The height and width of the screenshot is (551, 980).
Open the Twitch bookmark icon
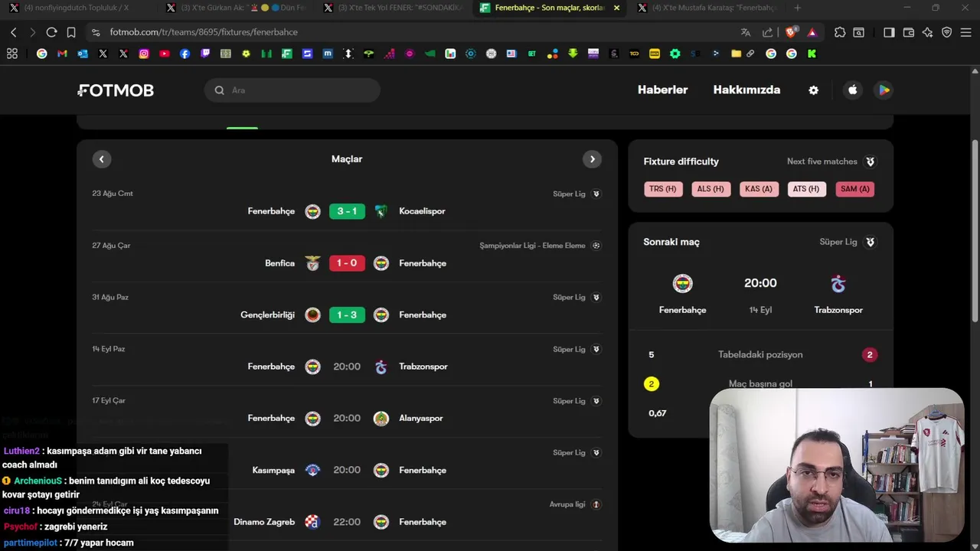point(205,54)
